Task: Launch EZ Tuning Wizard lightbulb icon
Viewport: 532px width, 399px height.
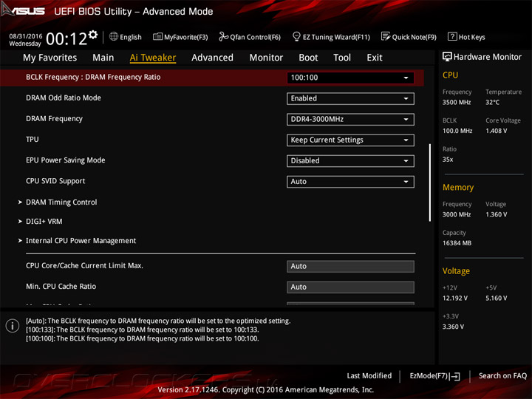Action: pyautogui.click(x=296, y=36)
